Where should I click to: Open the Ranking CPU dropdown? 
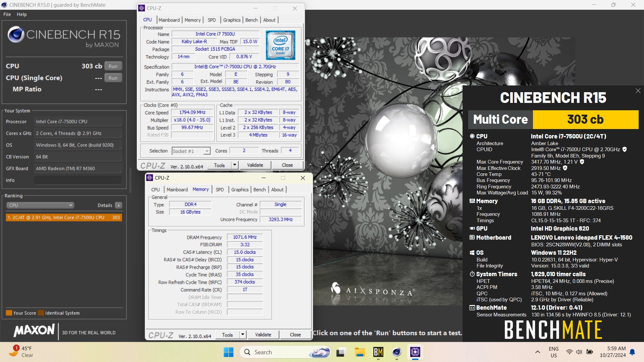pos(40,205)
